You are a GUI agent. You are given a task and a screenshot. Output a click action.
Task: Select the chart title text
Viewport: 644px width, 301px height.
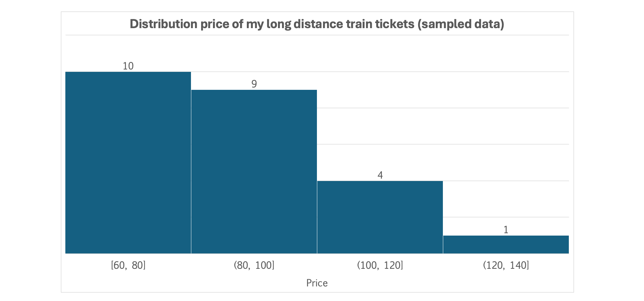317,24
